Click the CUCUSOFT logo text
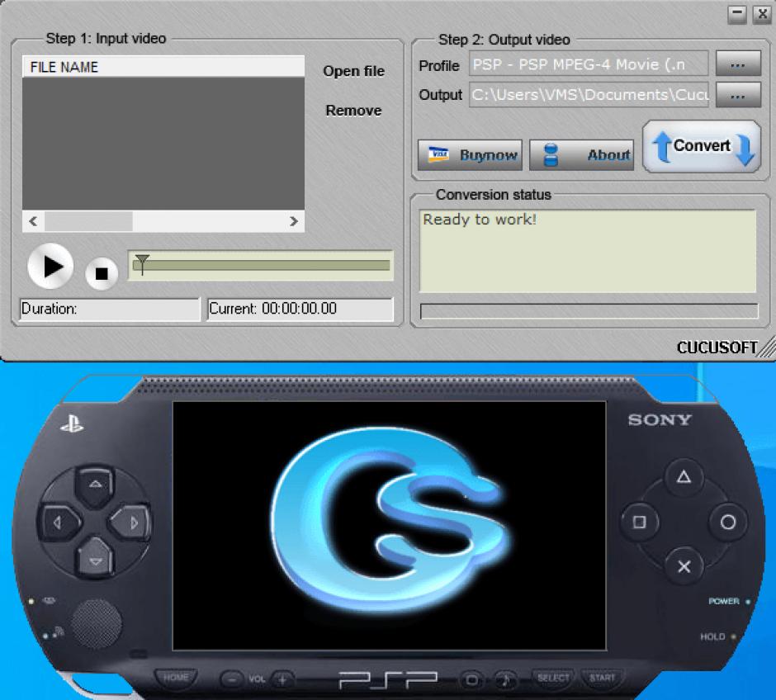 [717, 348]
